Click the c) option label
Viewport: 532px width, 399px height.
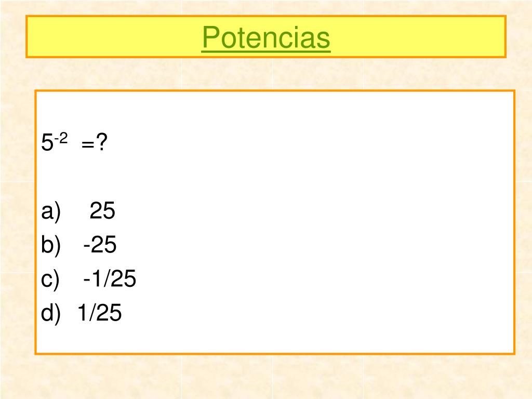tap(50, 280)
